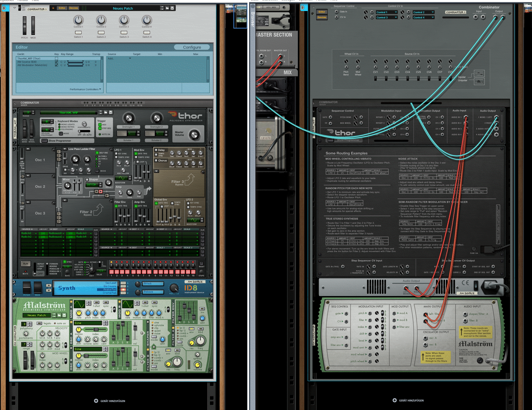Screen dimensions: 532x410
Task: Click the Neues Patch name display on Combinator
Action: [x=123, y=8]
